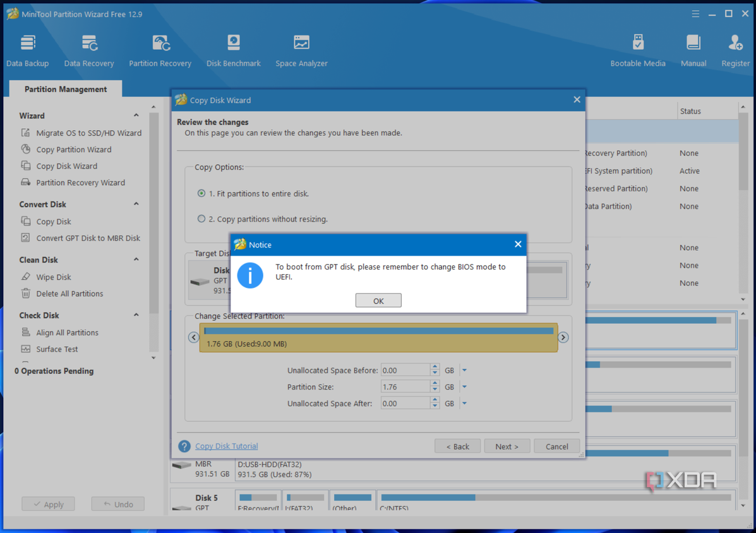The image size is (756, 533).
Task: Click the Back button
Action: (457, 446)
